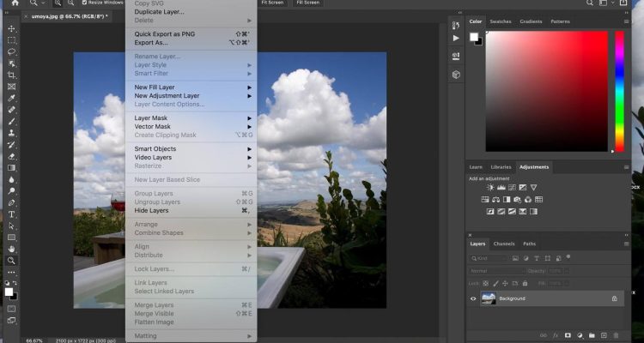644x343 pixels.
Task: Choose Export As... from the menu
Action: coord(151,43)
